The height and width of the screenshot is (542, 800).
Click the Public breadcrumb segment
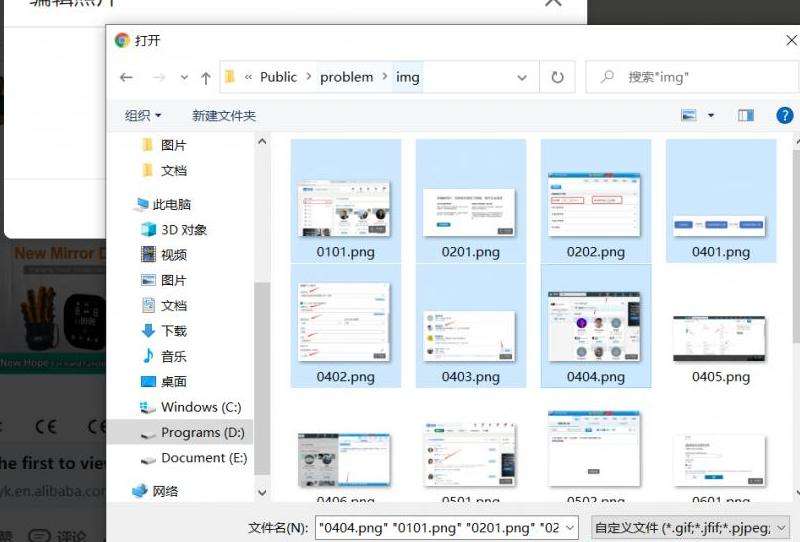tap(278, 77)
